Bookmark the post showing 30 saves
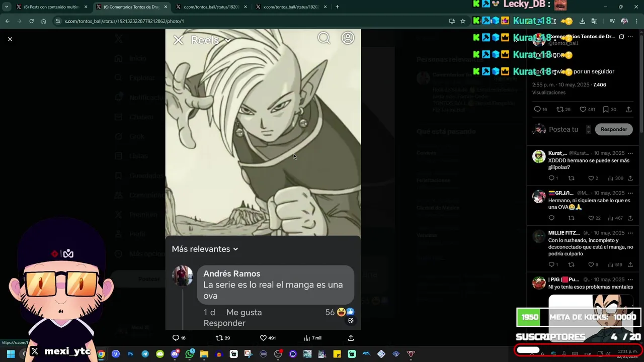Viewport: 644px width, 362px height. 609,110
